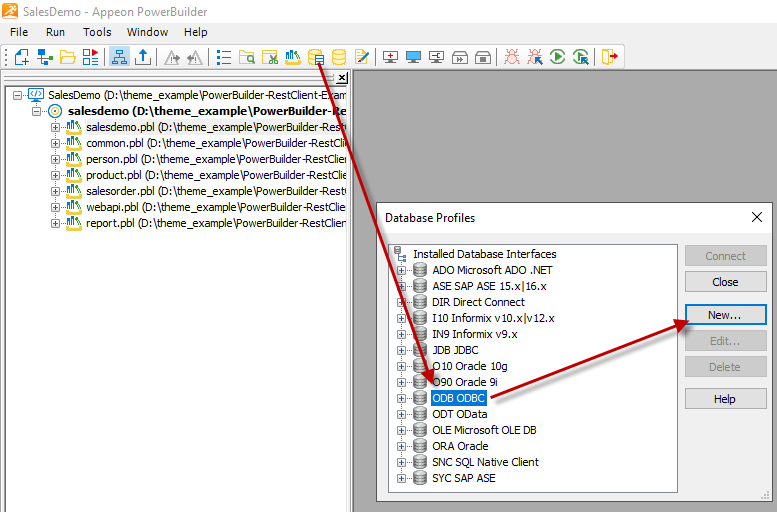Viewport: 777px width, 512px height.
Task: Click the Help button in Database Profiles
Action: point(725,398)
